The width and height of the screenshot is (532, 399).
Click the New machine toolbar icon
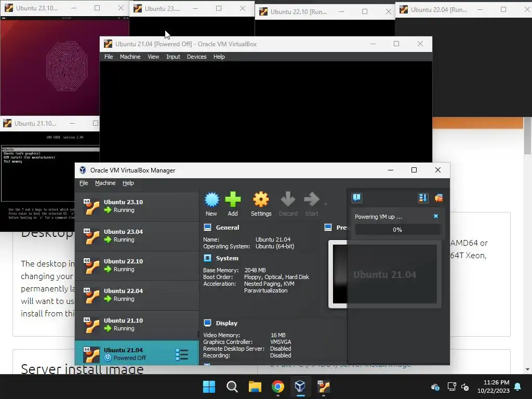click(x=211, y=204)
